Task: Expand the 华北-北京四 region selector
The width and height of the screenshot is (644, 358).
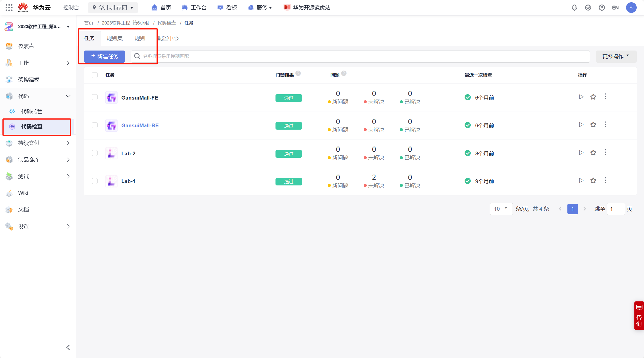Action: 113,8
